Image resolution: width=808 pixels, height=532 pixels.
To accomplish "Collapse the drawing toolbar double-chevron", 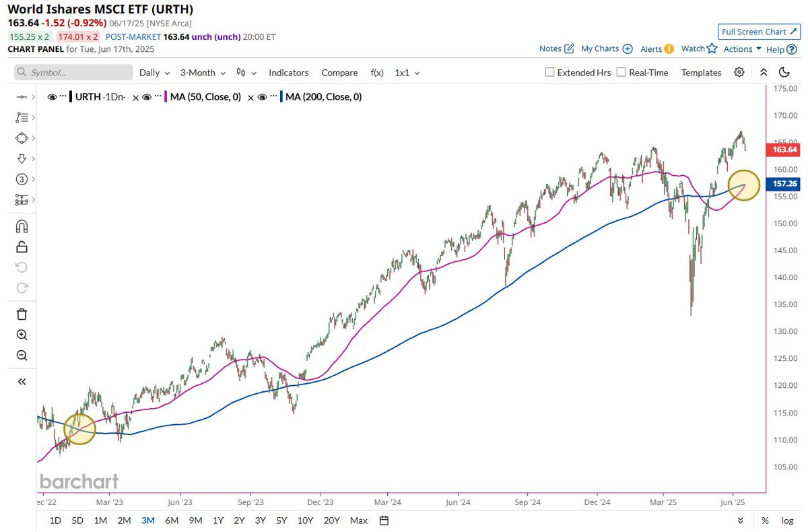I will [22, 382].
